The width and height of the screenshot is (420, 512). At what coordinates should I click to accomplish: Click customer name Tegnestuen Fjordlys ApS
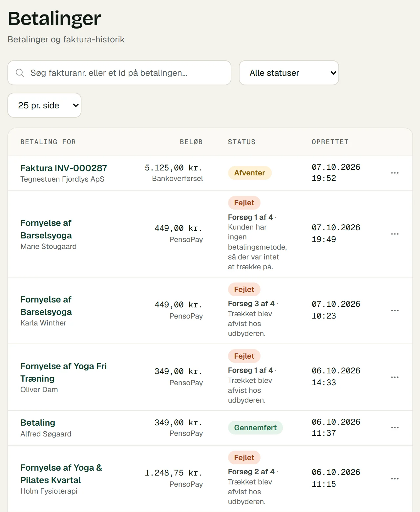click(x=62, y=179)
